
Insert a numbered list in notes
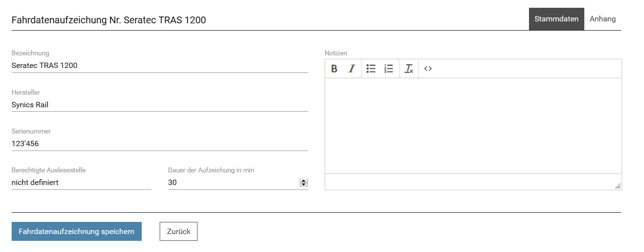(388, 69)
